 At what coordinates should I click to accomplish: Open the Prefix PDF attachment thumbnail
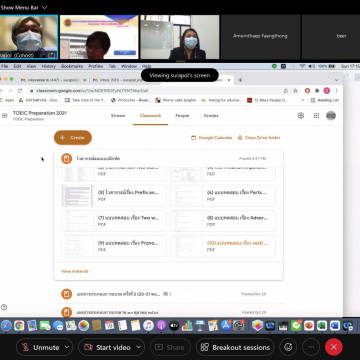pos(77,196)
